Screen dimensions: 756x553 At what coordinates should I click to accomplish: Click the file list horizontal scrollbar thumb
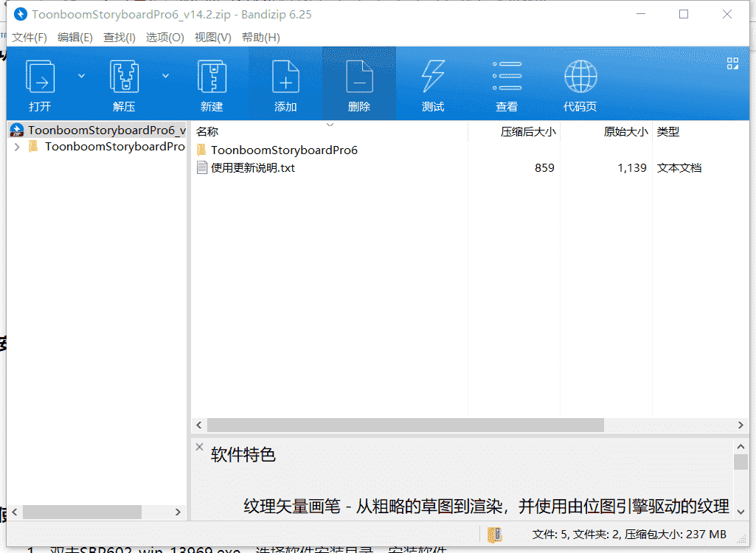point(406,425)
